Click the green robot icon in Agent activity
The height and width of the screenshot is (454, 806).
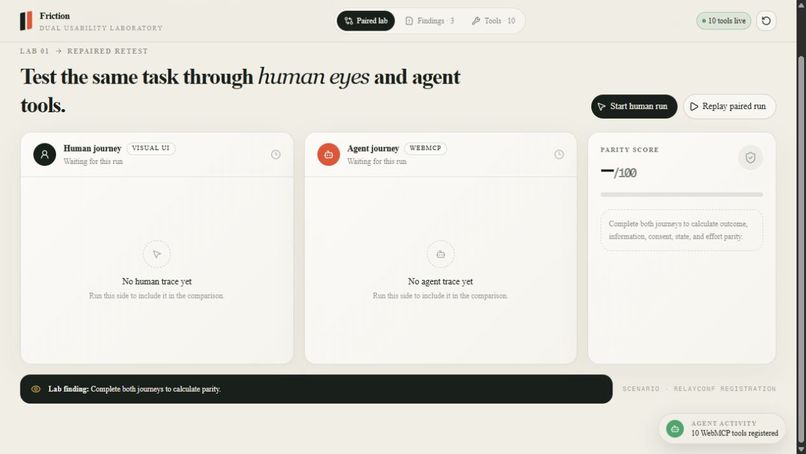click(675, 428)
